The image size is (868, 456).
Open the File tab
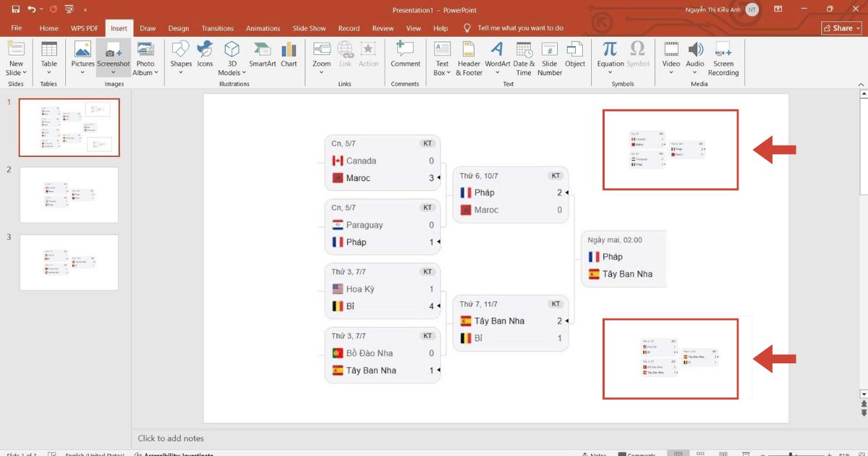click(x=16, y=28)
